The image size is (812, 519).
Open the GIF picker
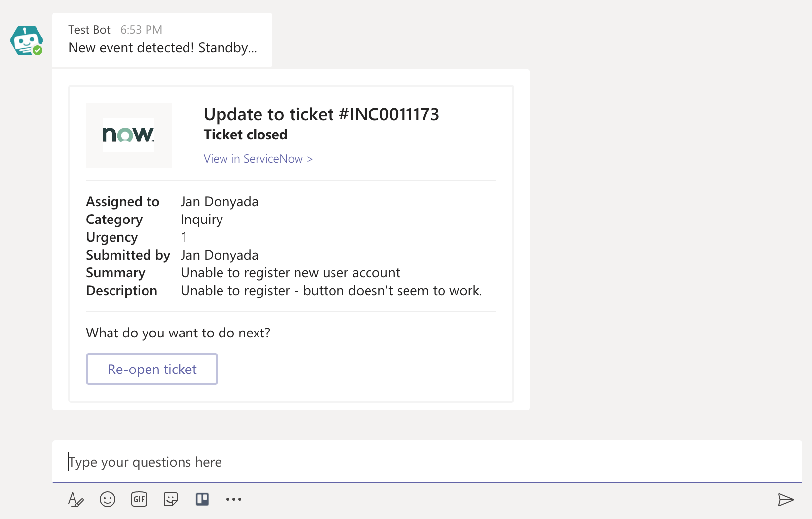[139, 499]
